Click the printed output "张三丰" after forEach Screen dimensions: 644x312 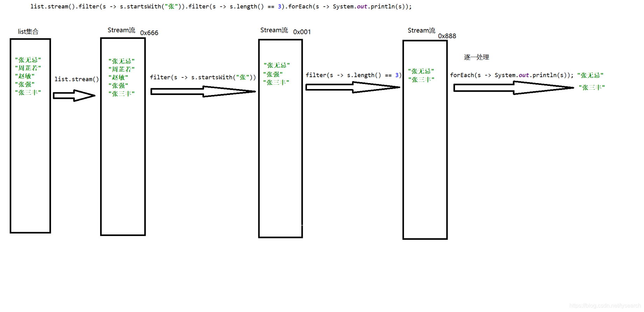[x=592, y=87]
